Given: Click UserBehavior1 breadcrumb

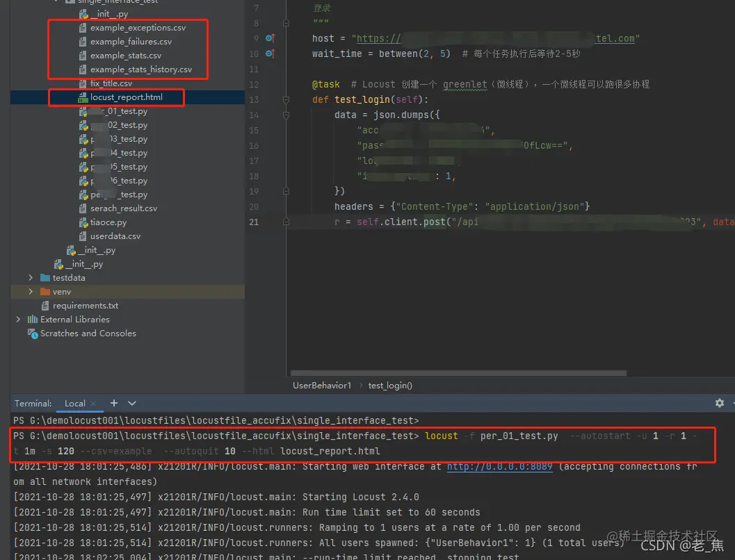Looking at the screenshot, I should (x=321, y=386).
